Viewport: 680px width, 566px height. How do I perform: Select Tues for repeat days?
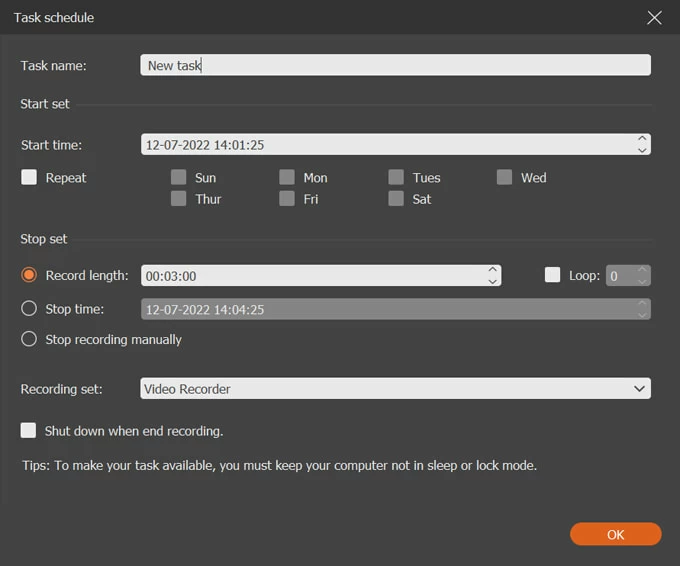click(x=397, y=177)
